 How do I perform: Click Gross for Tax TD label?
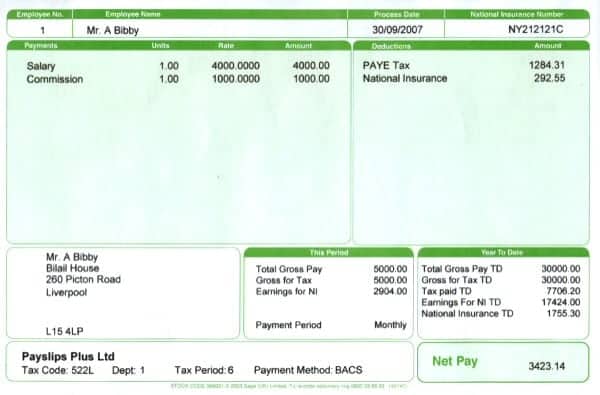coord(457,280)
